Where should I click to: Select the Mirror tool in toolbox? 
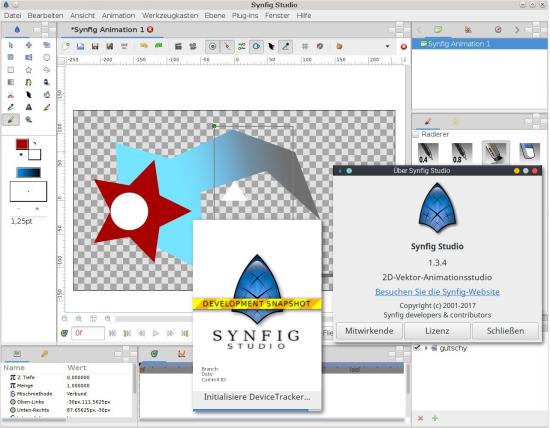point(29,57)
